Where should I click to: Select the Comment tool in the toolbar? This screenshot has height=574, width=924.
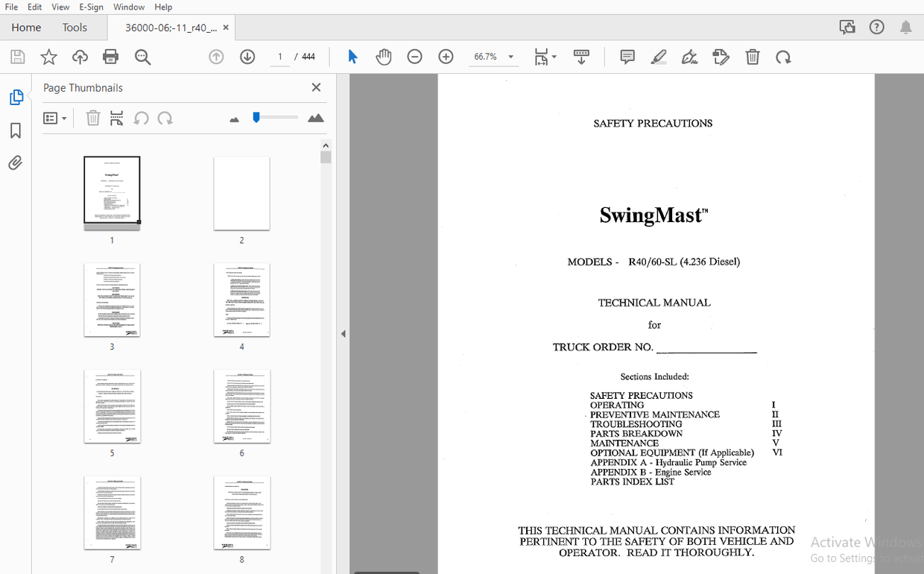click(x=627, y=57)
